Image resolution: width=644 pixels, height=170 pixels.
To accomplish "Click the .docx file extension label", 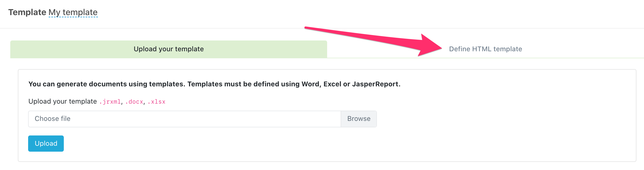I will pos(134,102).
